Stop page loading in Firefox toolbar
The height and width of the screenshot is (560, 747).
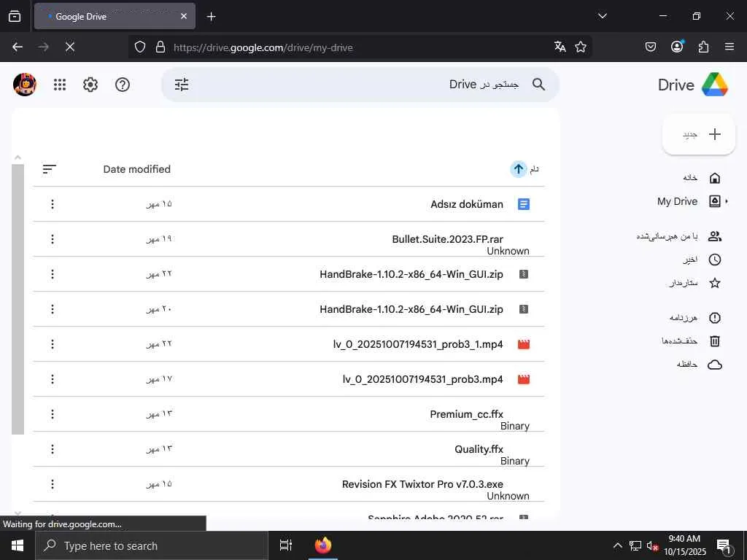(x=69, y=47)
